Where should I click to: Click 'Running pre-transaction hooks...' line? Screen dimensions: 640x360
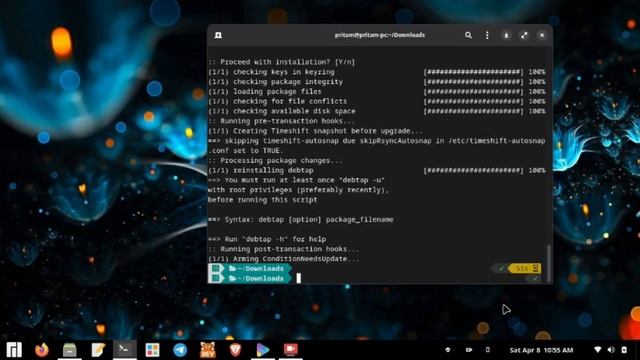tap(282, 121)
